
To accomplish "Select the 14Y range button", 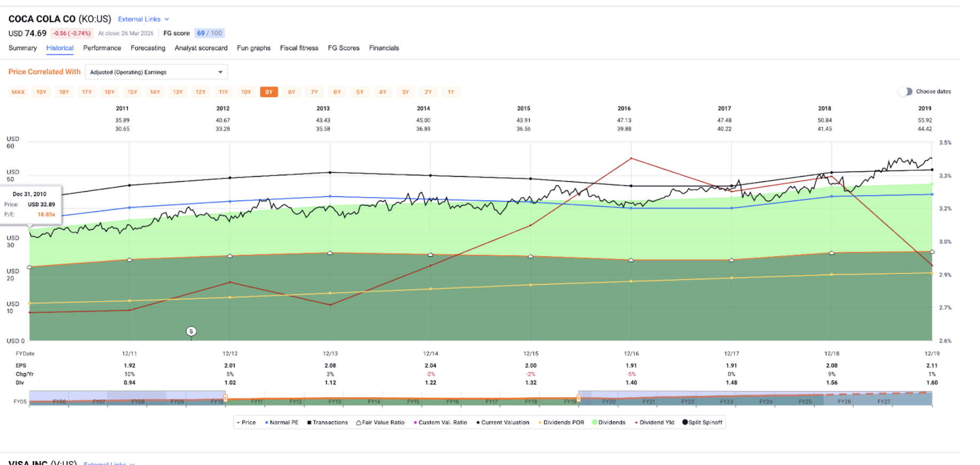I will point(155,92).
